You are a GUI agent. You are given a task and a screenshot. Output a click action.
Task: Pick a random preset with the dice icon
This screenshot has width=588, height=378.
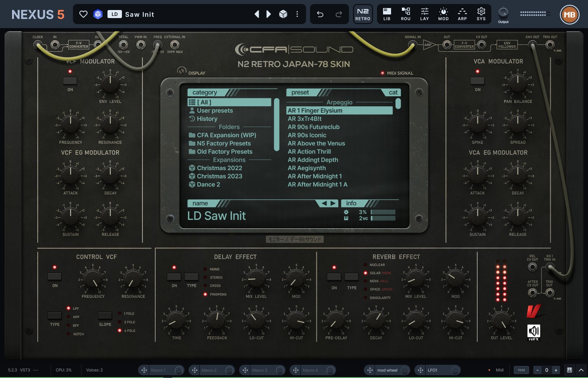click(x=283, y=14)
